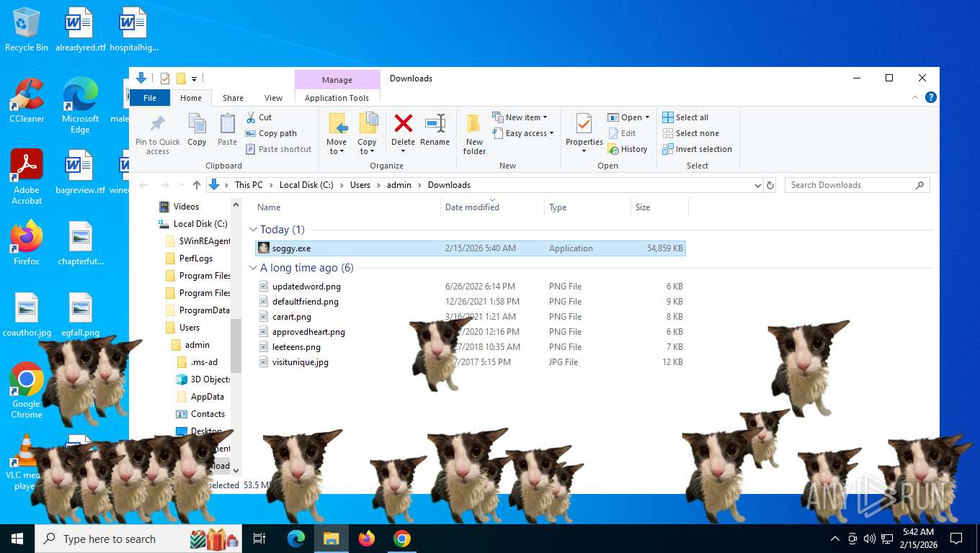The image size is (980, 553).
Task: Click Select all in ribbon
Action: pos(685,117)
